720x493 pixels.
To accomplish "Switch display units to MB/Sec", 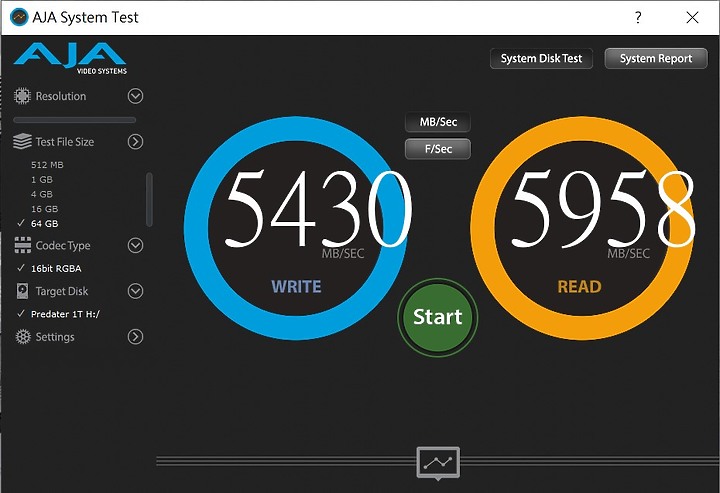I will (x=438, y=122).
